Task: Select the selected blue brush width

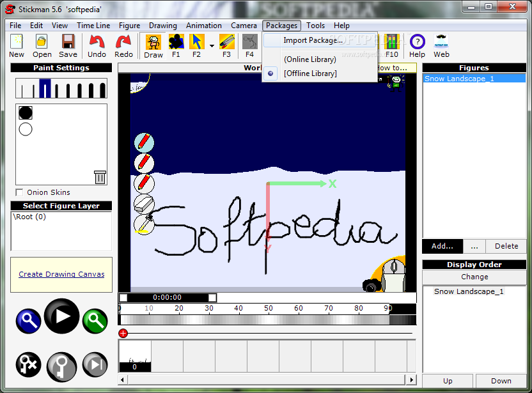Action: tap(45, 88)
